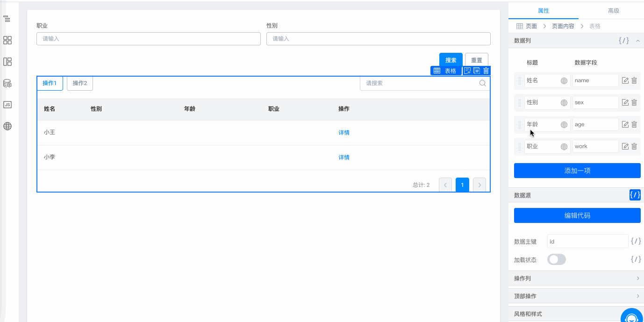
Task: Delete the work data column
Action: [x=634, y=146]
